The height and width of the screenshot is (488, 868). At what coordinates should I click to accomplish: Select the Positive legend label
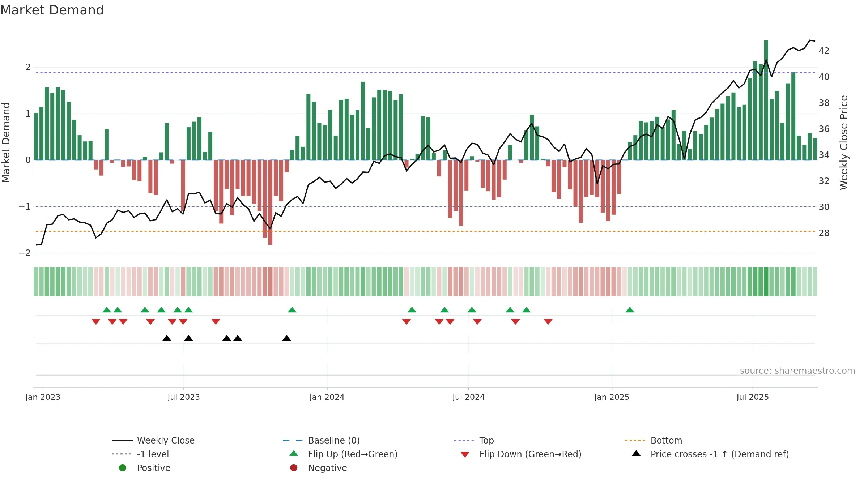coord(153,468)
